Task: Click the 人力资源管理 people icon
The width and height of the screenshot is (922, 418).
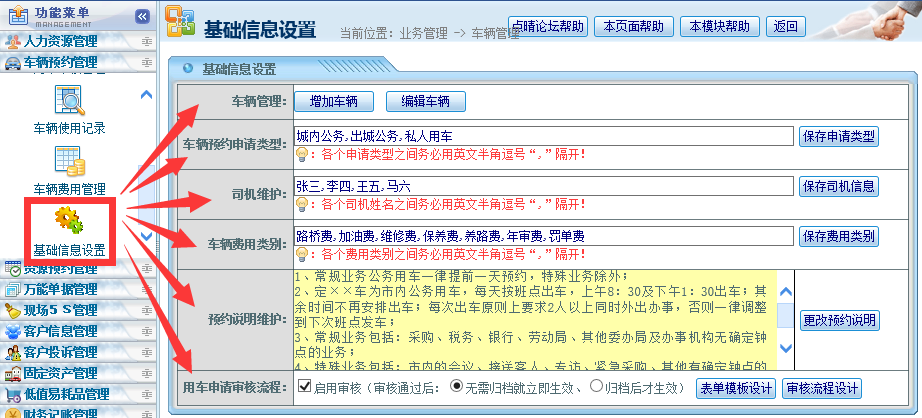Action: pos(12,41)
